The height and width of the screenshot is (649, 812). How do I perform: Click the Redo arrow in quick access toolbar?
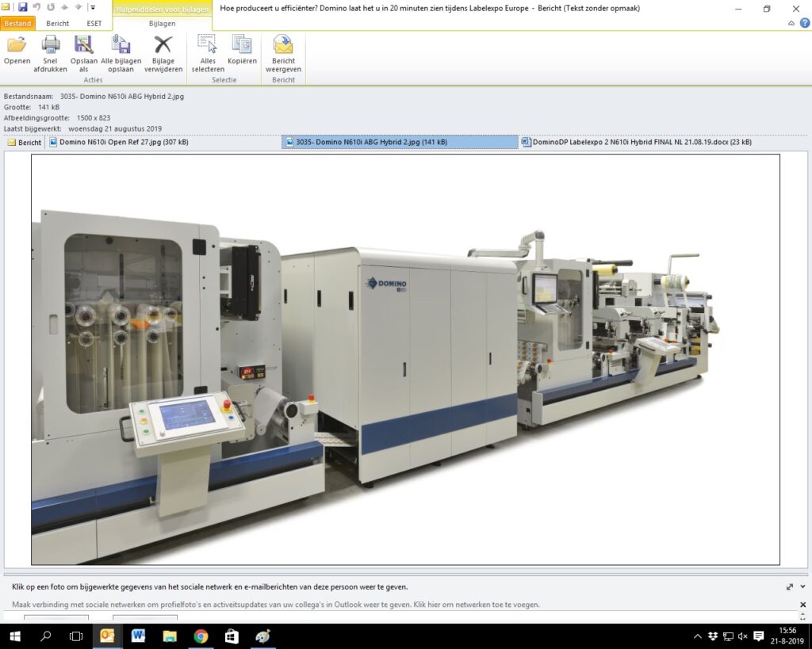[x=51, y=7]
